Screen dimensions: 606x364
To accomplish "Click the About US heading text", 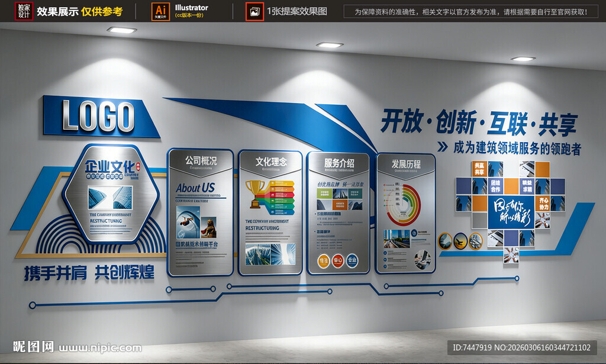I will 195,188.
